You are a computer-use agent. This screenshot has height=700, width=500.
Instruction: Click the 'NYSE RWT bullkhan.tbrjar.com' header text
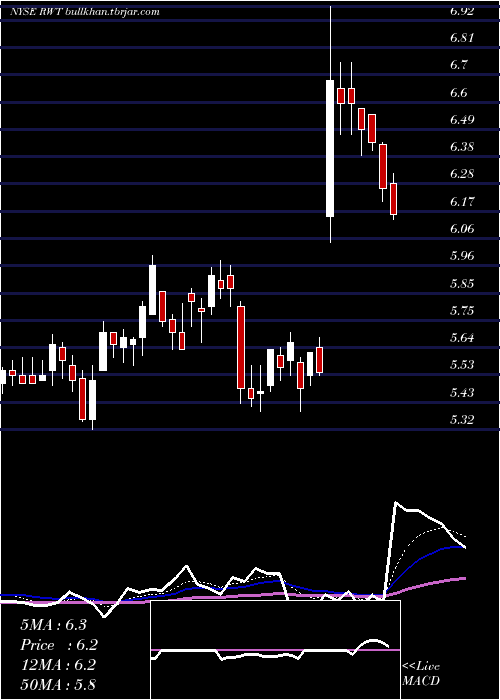84,12
